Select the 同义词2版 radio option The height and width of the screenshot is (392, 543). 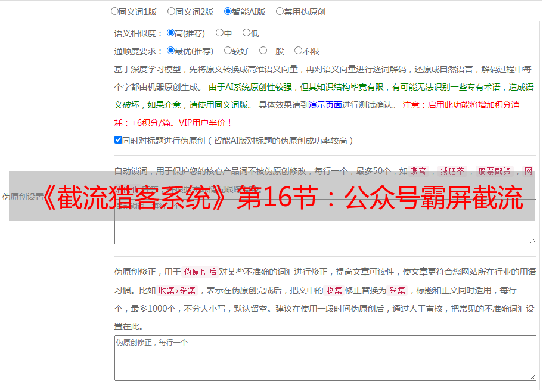click(171, 11)
